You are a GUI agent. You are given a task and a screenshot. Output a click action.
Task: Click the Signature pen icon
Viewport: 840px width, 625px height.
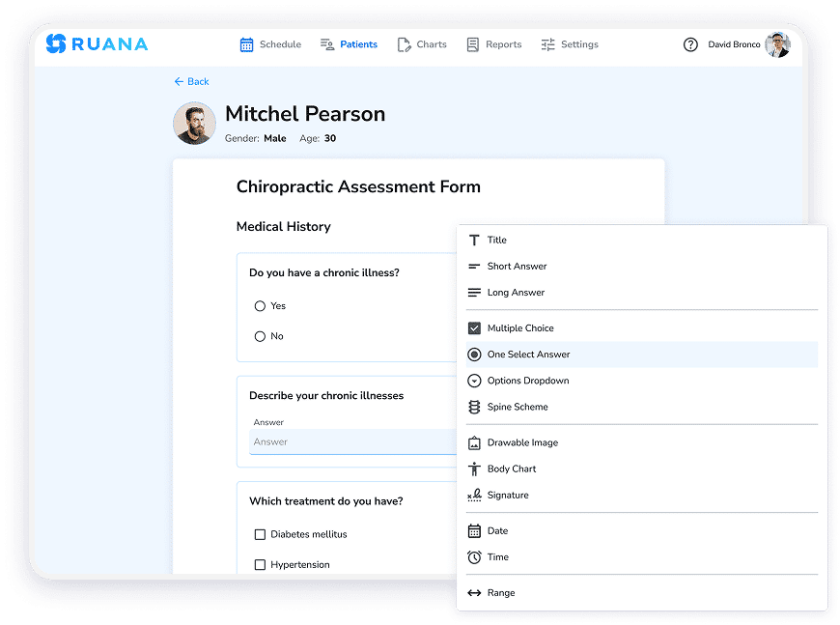(x=474, y=495)
